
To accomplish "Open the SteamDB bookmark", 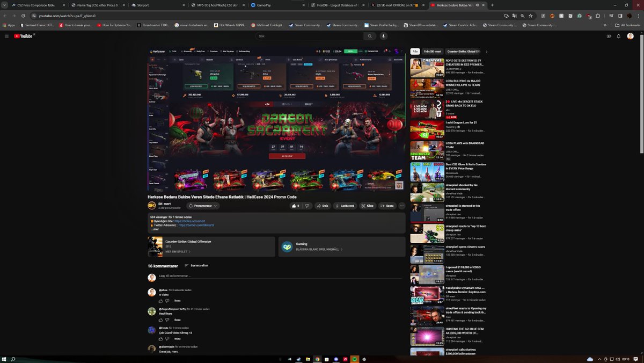I will tap(420, 25).
